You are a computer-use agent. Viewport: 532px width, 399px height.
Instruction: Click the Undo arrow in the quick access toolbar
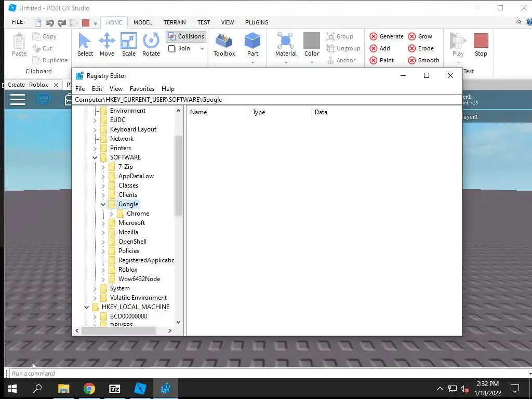[49, 23]
